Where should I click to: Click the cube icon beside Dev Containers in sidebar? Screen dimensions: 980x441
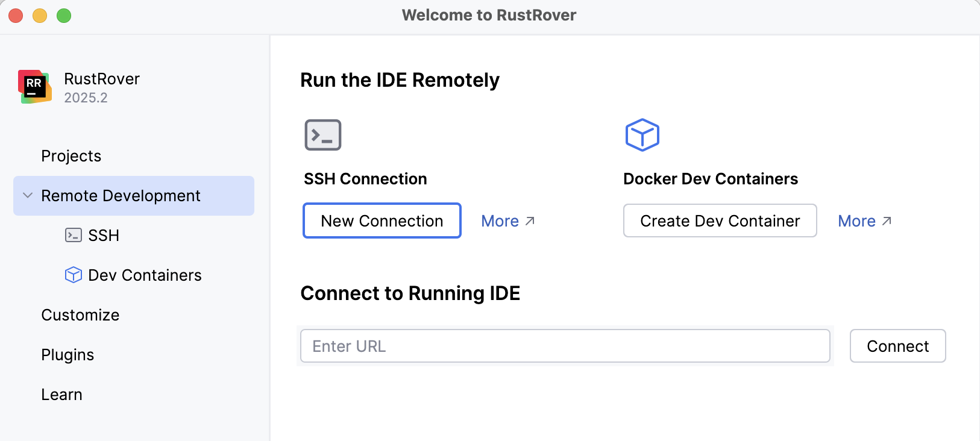(x=73, y=275)
